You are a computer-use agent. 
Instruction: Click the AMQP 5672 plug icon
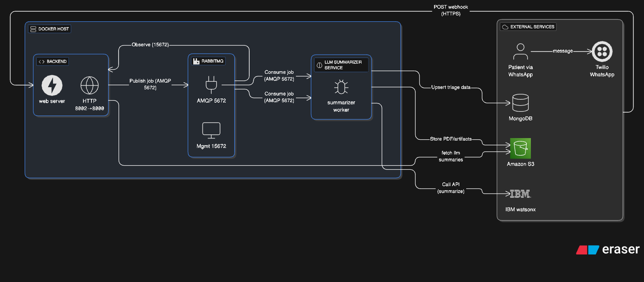coord(211,84)
